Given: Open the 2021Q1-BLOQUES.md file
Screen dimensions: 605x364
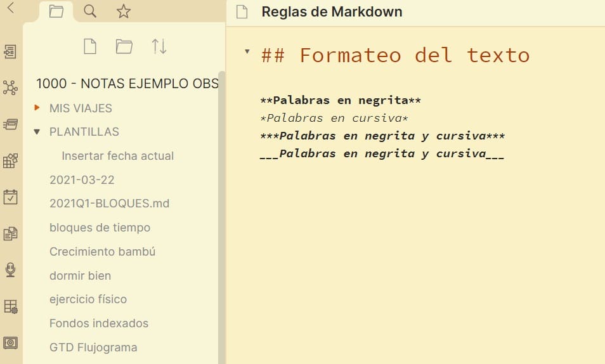Looking at the screenshot, I should click(109, 204).
